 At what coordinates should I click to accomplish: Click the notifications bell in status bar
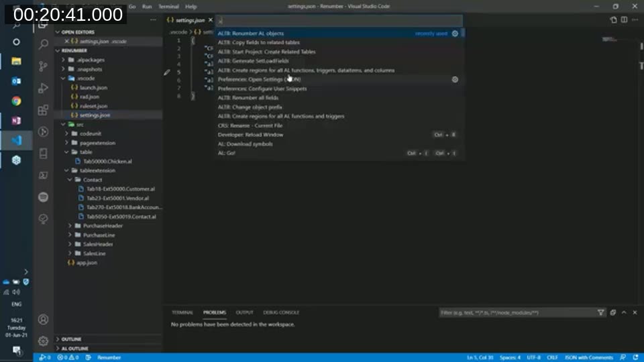635,357
